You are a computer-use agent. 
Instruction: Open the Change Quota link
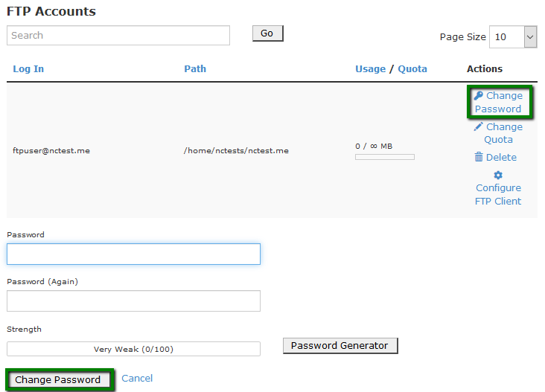point(498,133)
